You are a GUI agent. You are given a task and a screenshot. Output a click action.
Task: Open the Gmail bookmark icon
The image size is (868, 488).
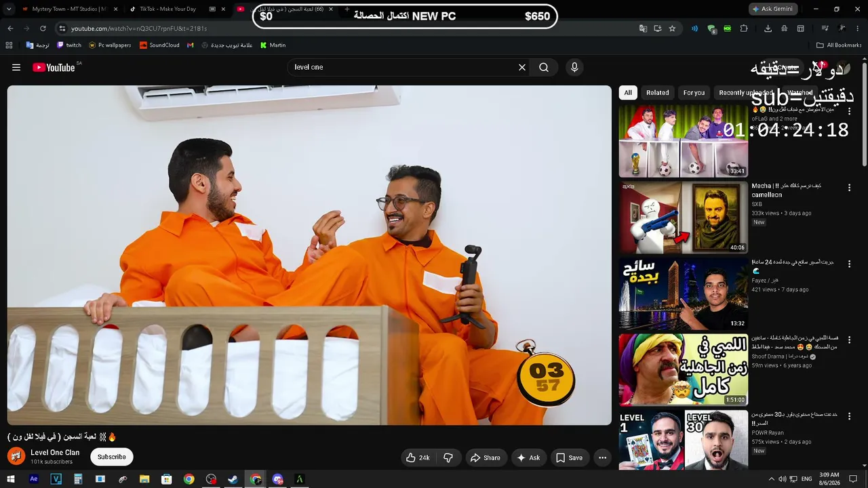191,45
